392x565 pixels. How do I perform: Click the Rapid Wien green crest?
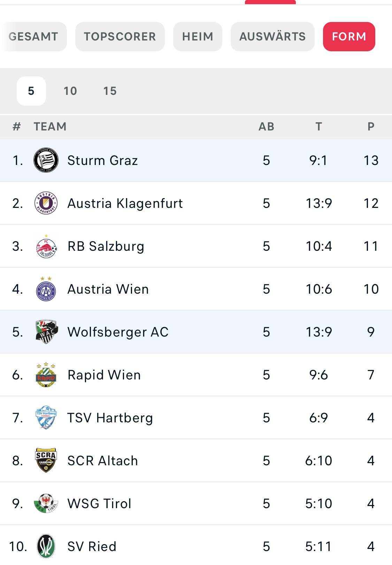tap(46, 375)
